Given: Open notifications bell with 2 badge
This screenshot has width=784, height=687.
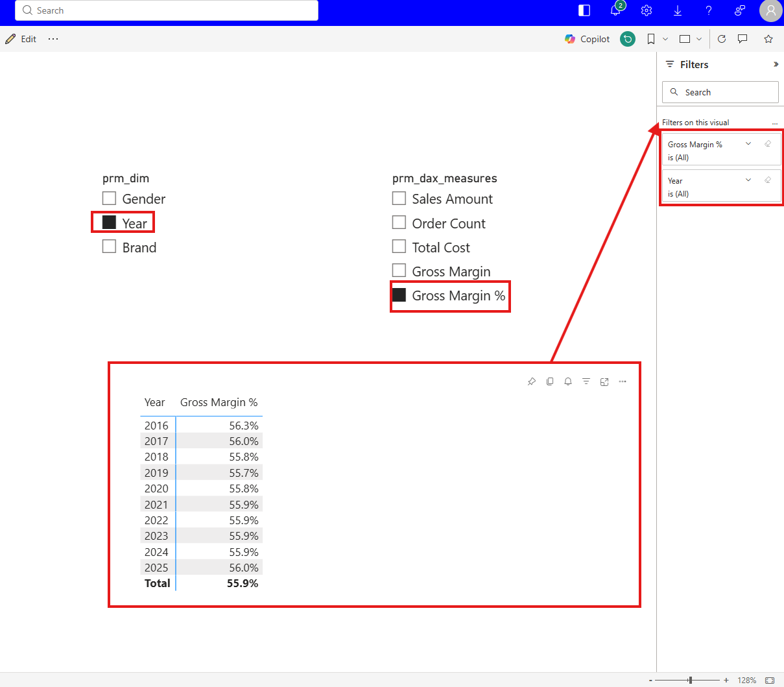Looking at the screenshot, I should tap(616, 10).
